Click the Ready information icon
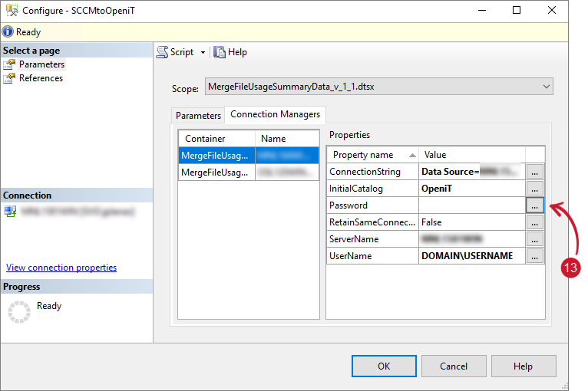Image resolution: width=588 pixels, height=391 pixels. coord(8,32)
